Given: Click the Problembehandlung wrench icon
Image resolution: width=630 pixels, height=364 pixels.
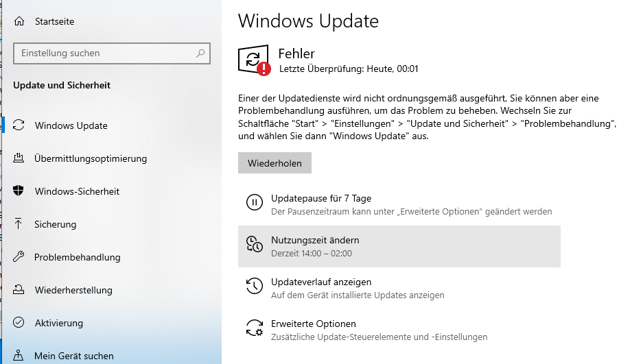Looking at the screenshot, I should pos(19,256).
